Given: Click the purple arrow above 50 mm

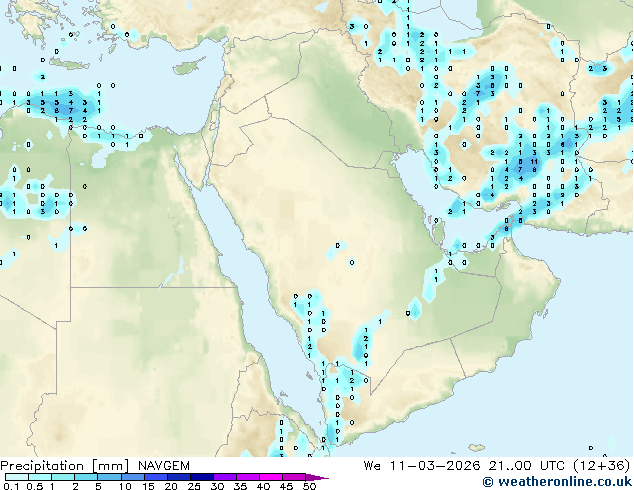Looking at the screenshot, I should pyautogui.click(x=317, y=477).
